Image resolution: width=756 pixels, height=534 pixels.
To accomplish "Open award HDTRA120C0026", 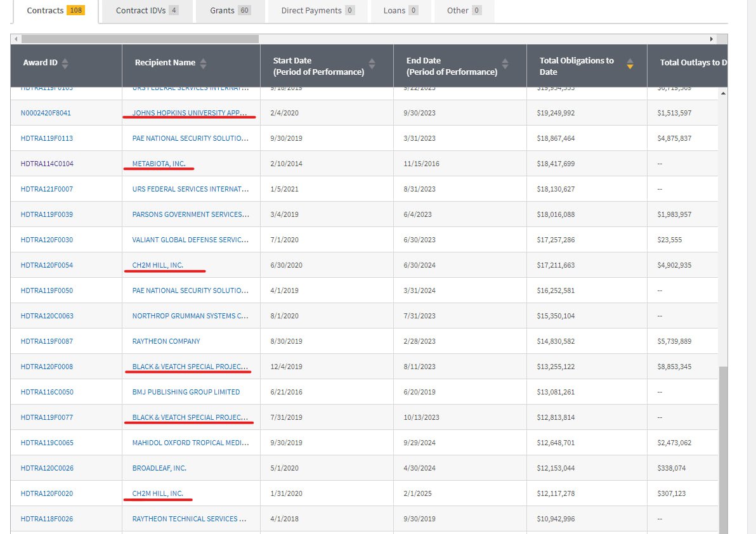I will point(47,469).
